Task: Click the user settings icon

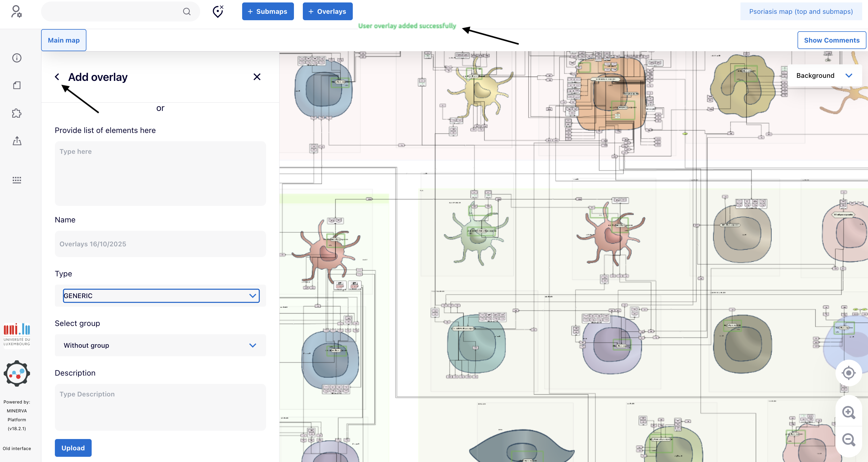Action: [x=16, y=11]
